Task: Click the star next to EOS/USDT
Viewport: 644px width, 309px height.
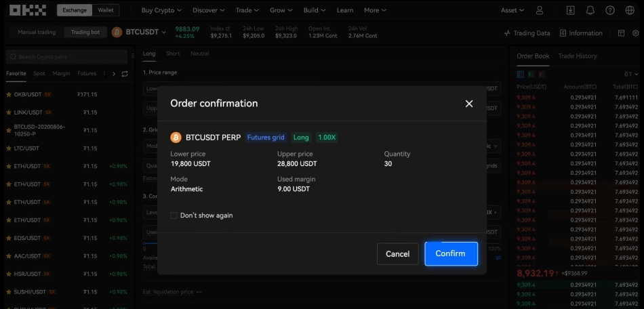Action: pos(9,238)
